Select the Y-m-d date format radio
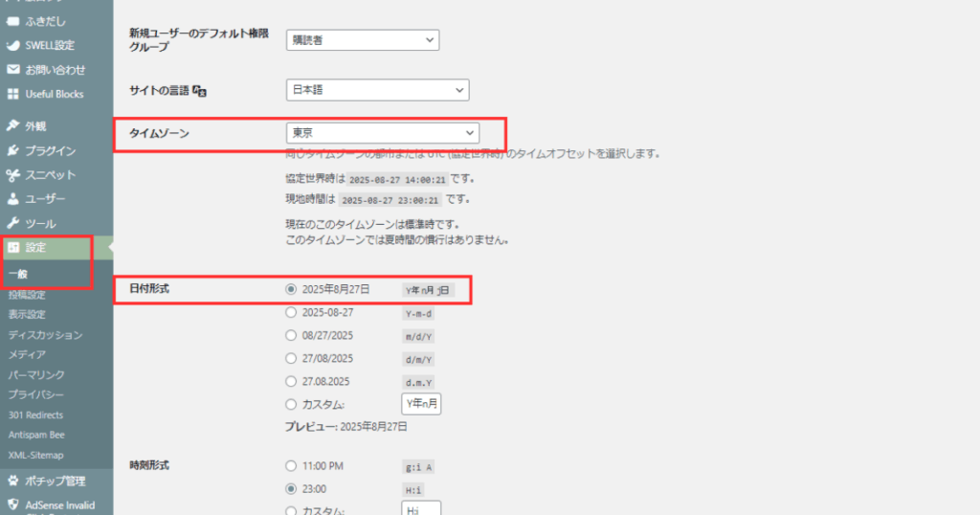This screenshot has width=980, height=515. [x=292, y=312]
